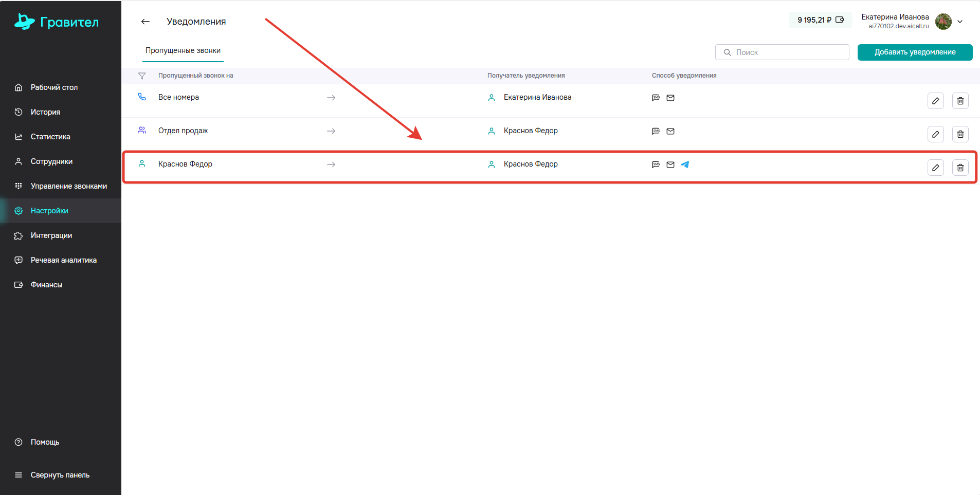The width and height of the screenshot is (980, 495).
Task: Open Речевая аналитика section
Action: point(63,260)
